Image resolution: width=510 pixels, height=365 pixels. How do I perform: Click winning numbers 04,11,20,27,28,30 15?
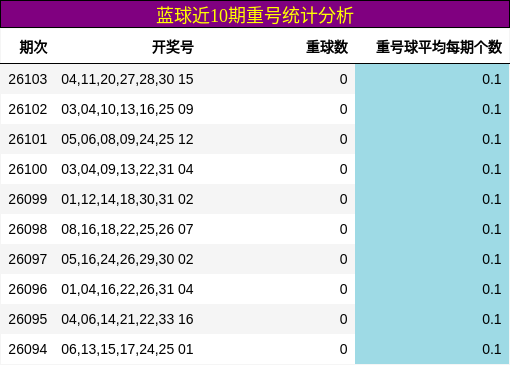(127, 79)
